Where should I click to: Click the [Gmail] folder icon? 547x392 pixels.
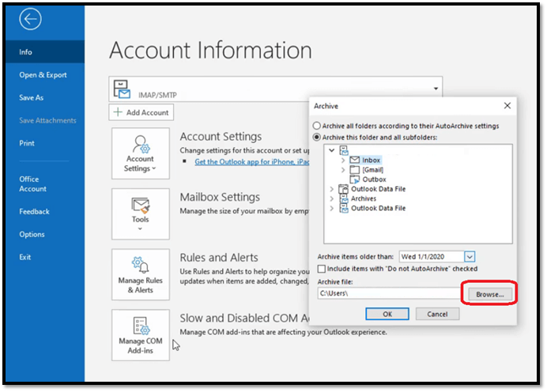click(x=354, y=169)
